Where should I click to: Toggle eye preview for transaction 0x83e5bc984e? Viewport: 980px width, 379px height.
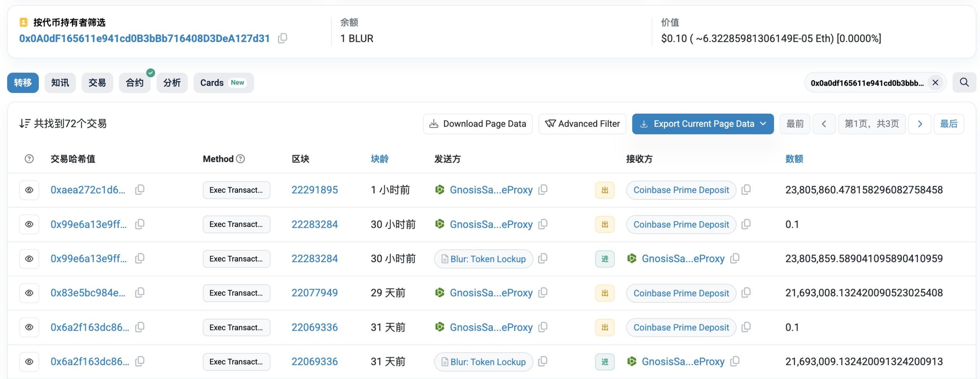point(29,293)
